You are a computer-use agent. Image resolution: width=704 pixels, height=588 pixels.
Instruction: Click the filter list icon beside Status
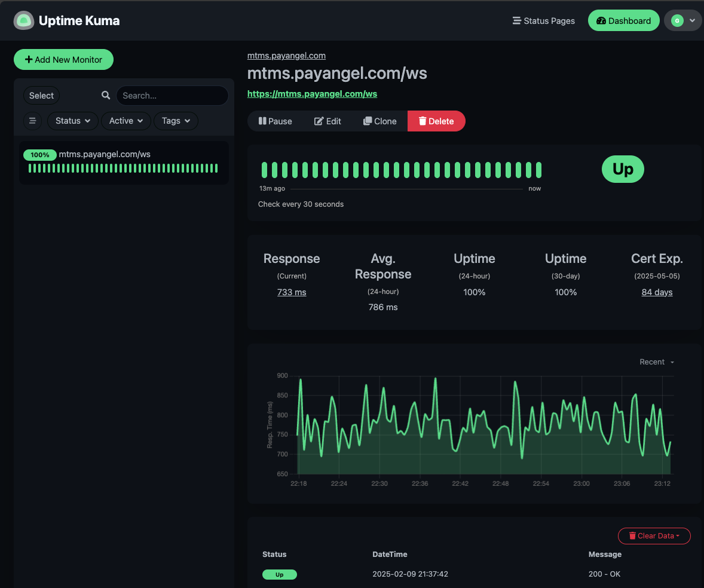(33, 121)
